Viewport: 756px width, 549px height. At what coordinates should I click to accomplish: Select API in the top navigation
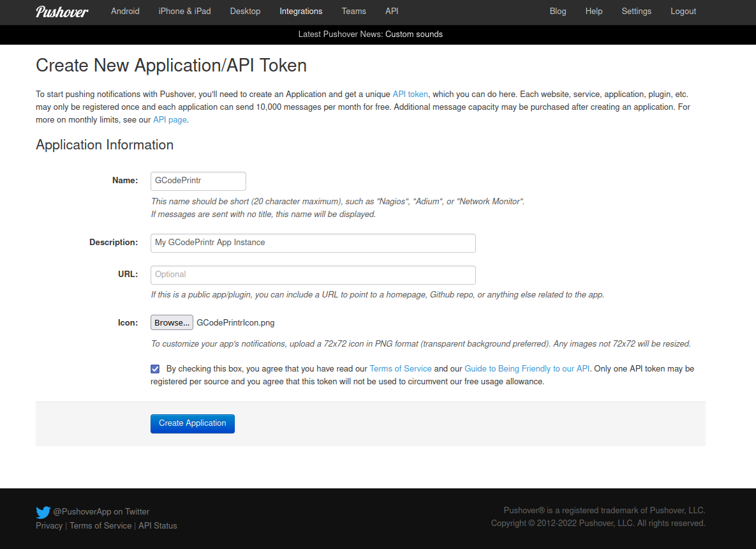coord(392,11)
